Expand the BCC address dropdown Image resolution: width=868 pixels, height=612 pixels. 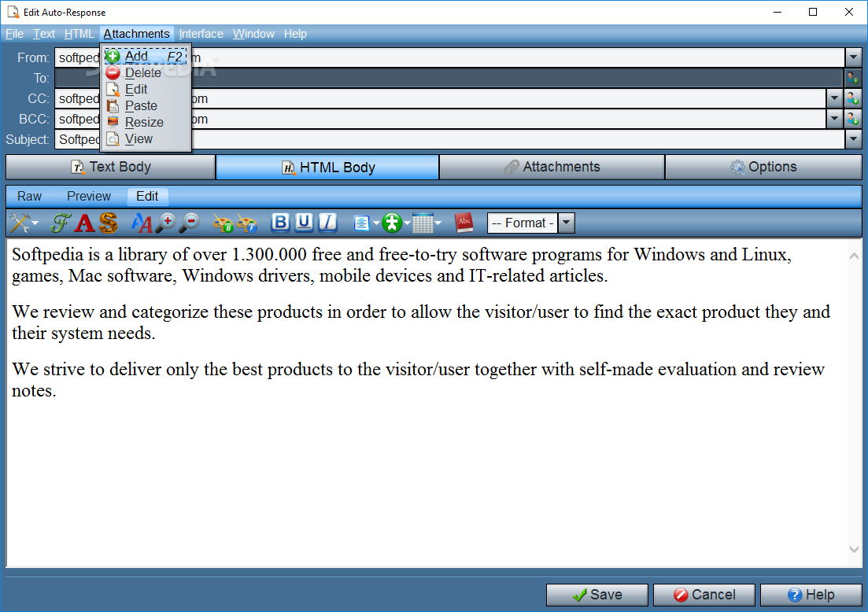pyautogui.click(x=834, y=119)
